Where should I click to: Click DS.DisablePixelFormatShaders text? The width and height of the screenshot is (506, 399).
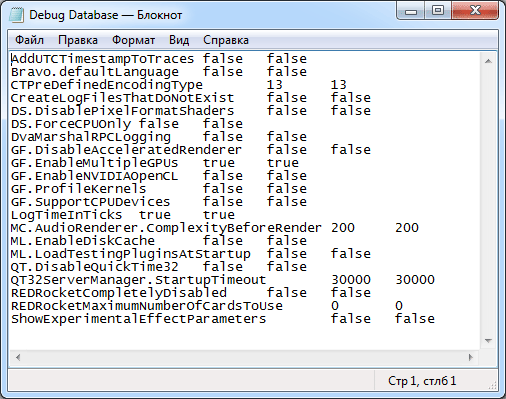(122, 111)
